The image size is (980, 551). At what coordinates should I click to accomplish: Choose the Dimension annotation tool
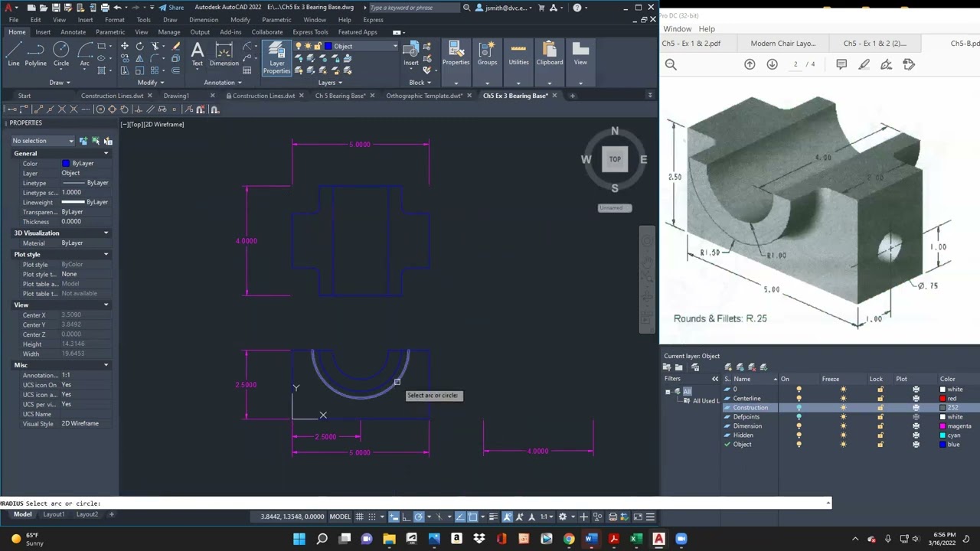pyautogui.click(x=224, y=54)
